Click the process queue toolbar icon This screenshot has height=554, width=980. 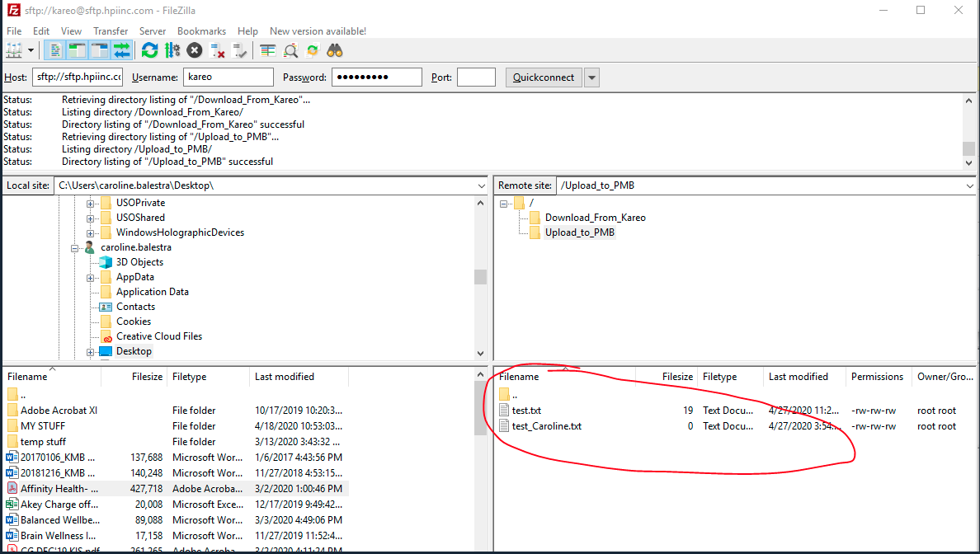[x=172, y=50]
